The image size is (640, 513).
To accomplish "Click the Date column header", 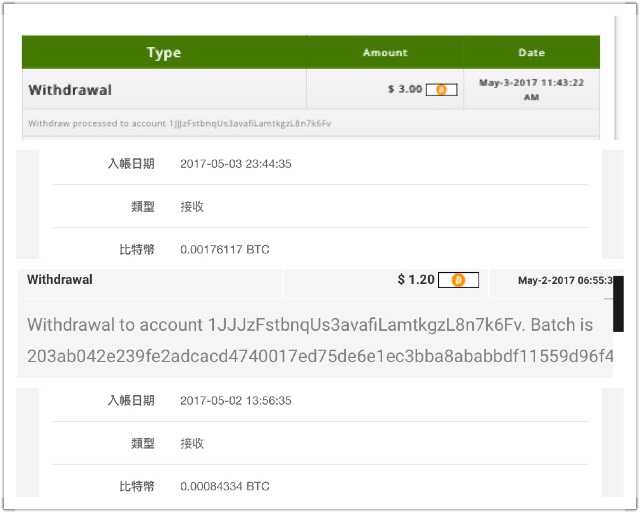I will coord(531,52).
